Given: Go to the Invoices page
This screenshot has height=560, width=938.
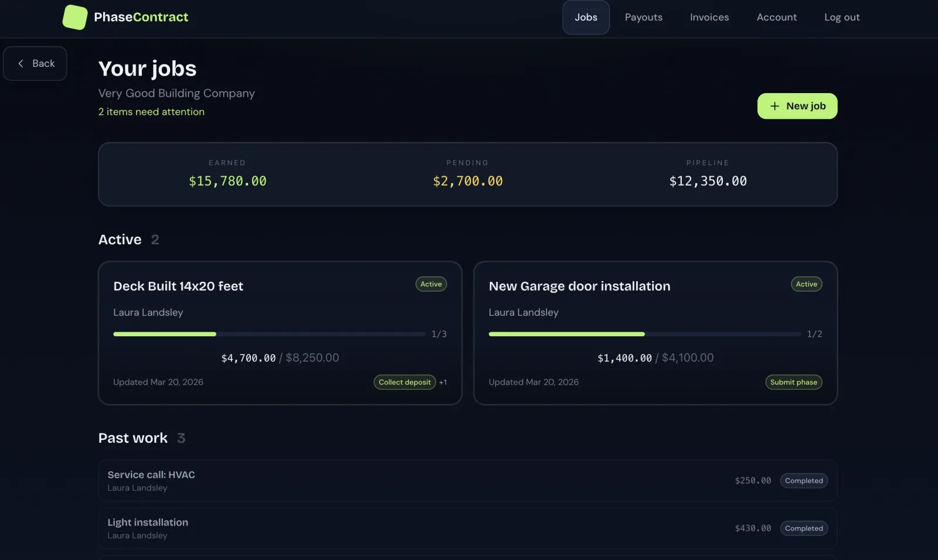Looking at the screenshot, I should click(709, 18).
